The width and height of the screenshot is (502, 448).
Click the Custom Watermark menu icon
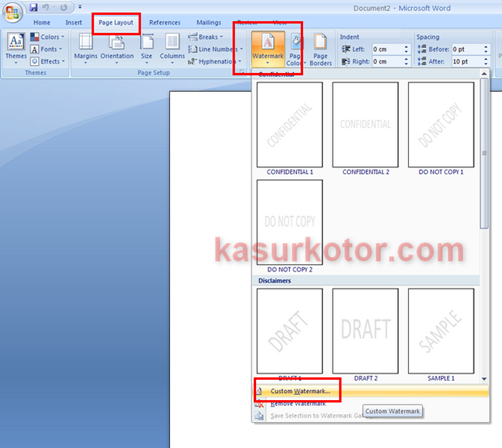[x=259, y=391]
